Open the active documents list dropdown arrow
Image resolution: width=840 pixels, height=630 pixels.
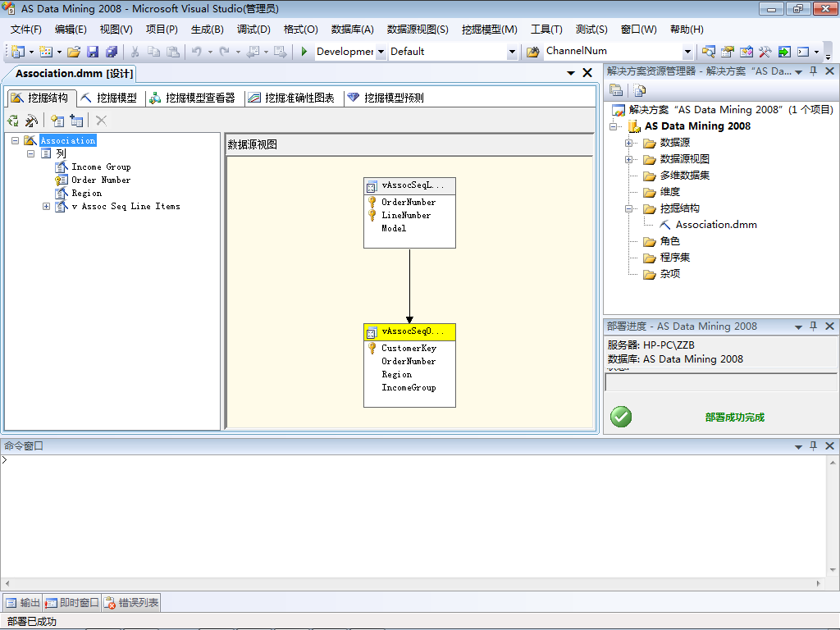(x=571, y=73)
